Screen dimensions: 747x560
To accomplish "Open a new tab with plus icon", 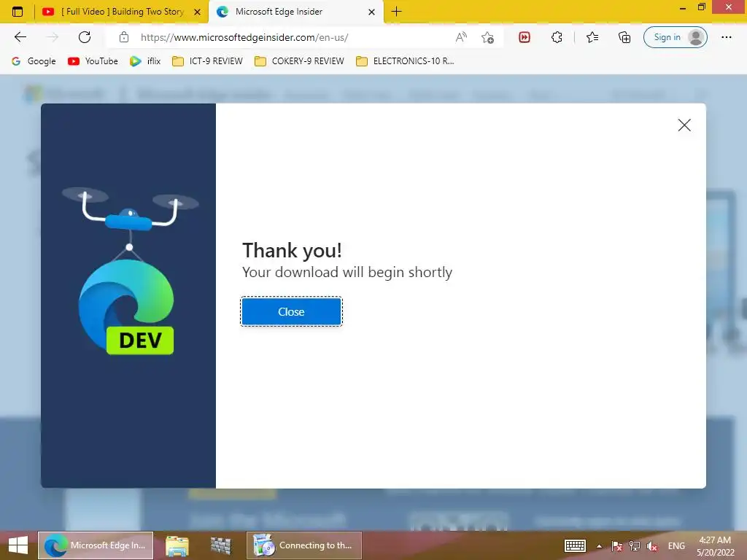I will coord(396,12).
